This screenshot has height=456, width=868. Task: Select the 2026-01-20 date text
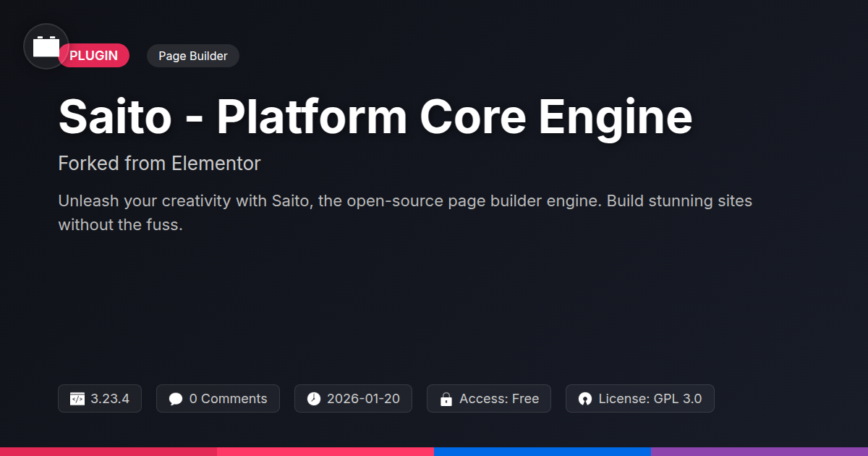click(x=363, y=399)
